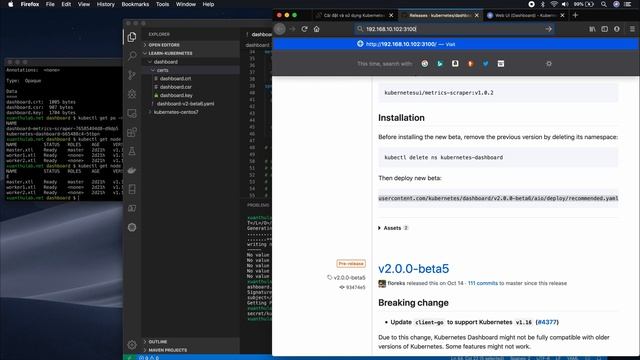Open the Bookmarks menu
Image resolution: width=640 pixels, height=360 pixels.
pyautogui.click(x=135, y=4)
